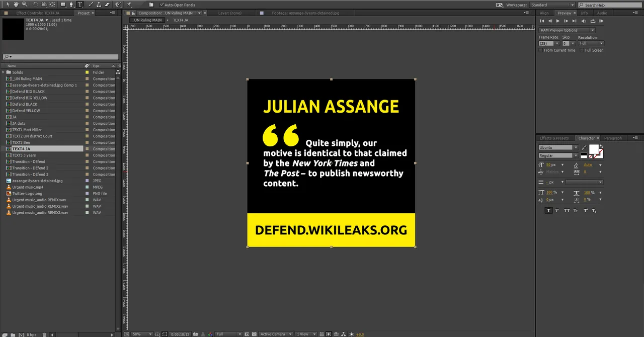Click the Play button in Preview panel
644x337 pixels.
[x=558, y=21]
